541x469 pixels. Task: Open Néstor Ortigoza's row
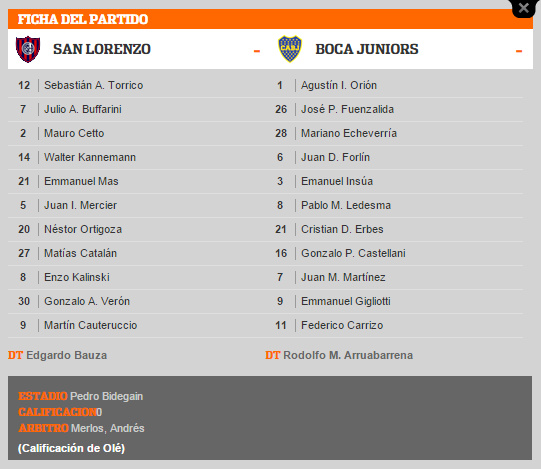[x=135, y=229]
